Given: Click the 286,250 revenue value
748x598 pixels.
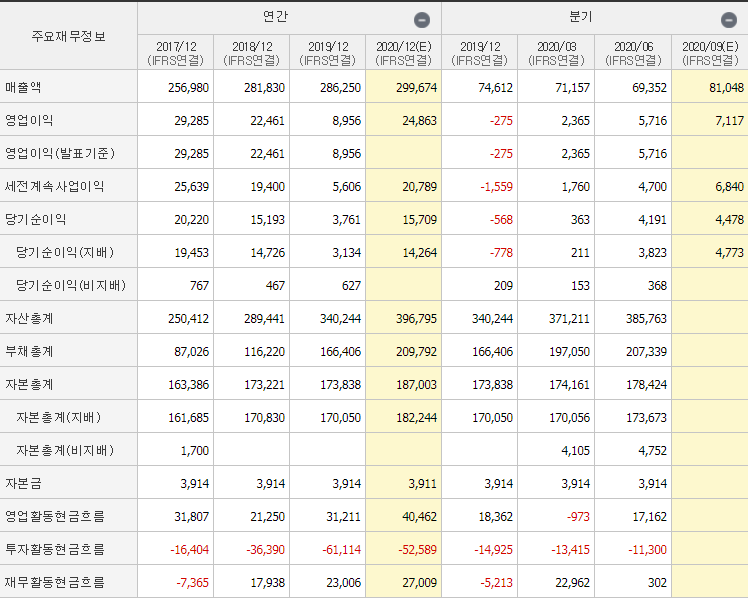Looking at the screenshot, I should [x=340, y=88].
